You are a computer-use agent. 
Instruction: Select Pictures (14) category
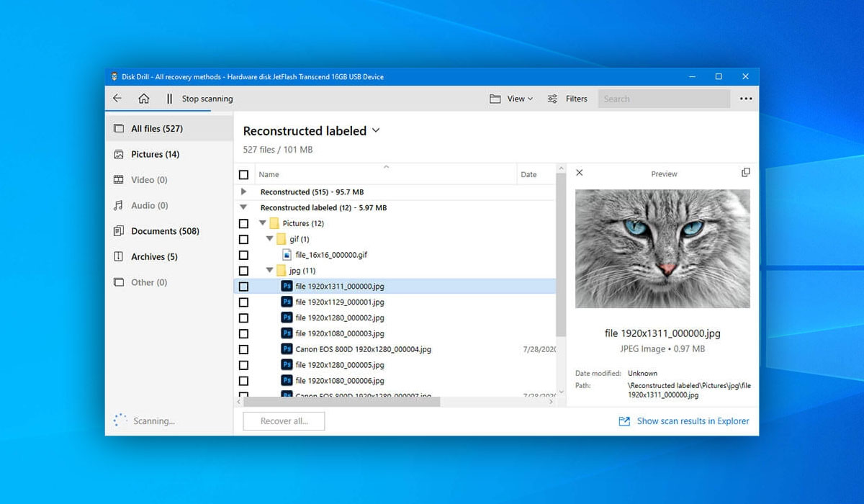pyautogui.click(x=169, y=154)
